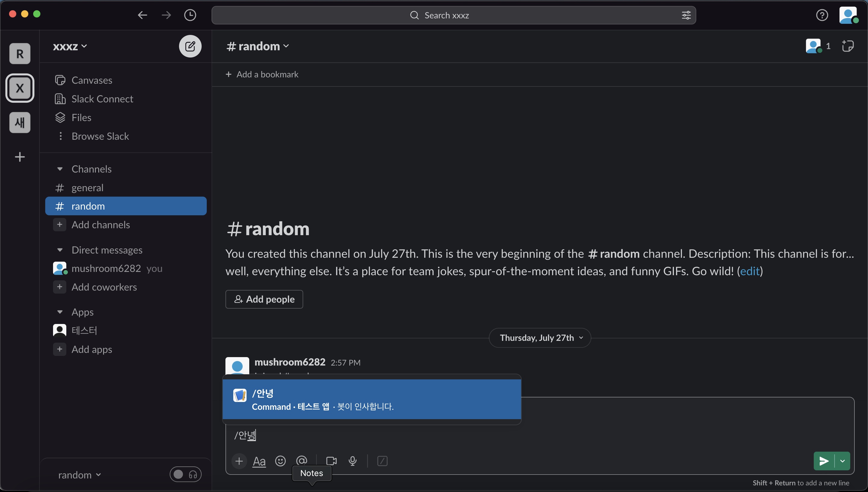Click the emoji picker icon
Viewport: 868px width, 492px height.
pos(280,461)
